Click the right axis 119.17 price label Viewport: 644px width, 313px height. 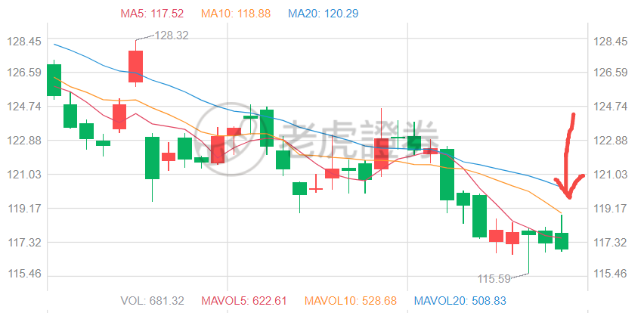coord(610,208)
